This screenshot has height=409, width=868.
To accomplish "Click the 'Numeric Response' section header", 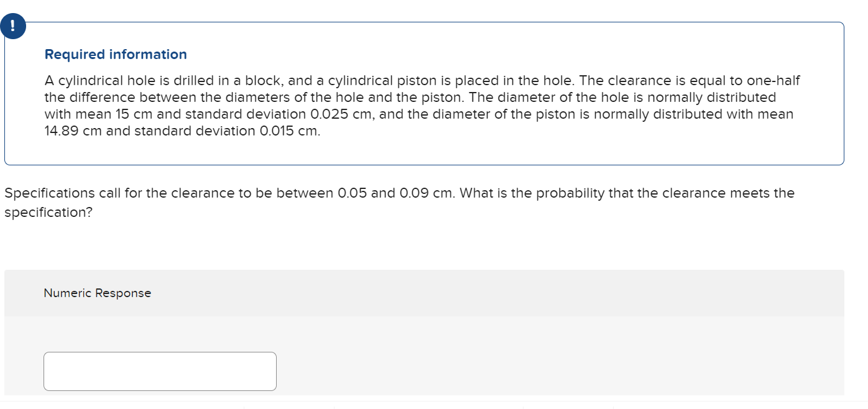I will click(x=97, y=293).
